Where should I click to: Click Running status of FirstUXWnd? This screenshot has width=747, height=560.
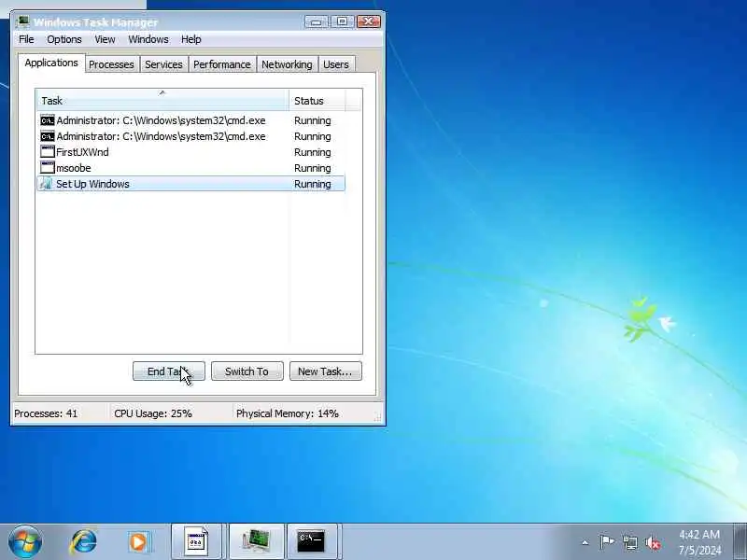[313, 152]
